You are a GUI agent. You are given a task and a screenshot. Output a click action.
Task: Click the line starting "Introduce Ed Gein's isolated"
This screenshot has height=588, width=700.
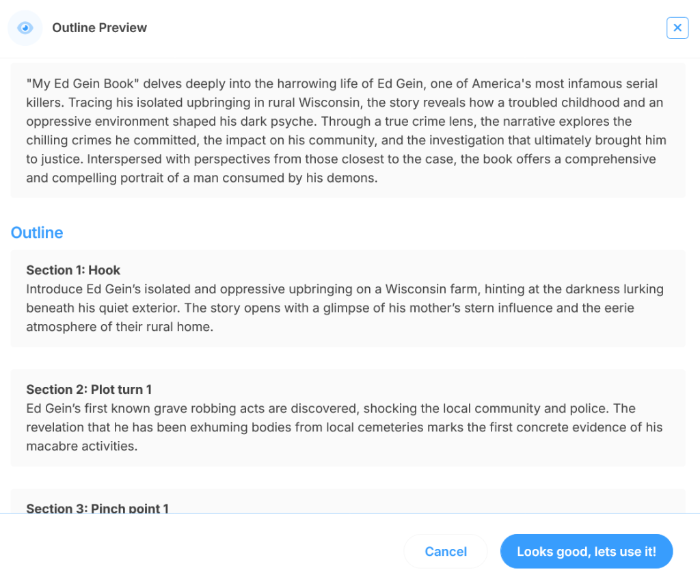345,289
